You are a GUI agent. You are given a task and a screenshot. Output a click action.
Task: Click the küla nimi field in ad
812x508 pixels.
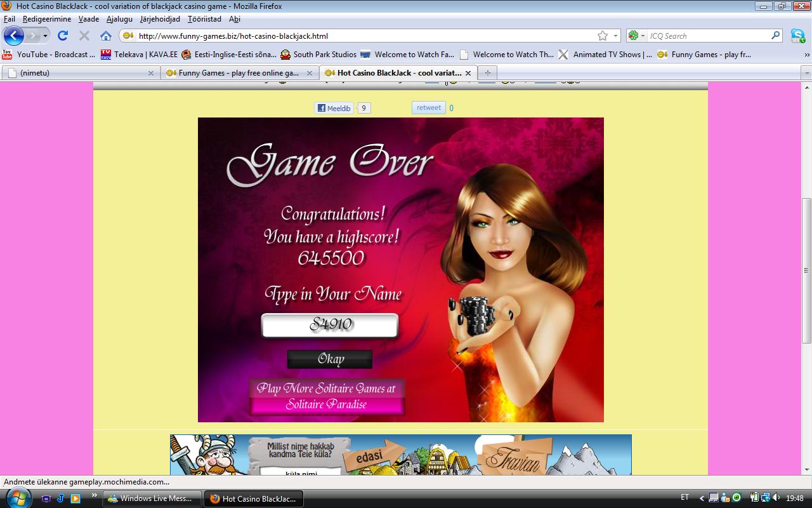pyautogui.click(x=301, y=471)
